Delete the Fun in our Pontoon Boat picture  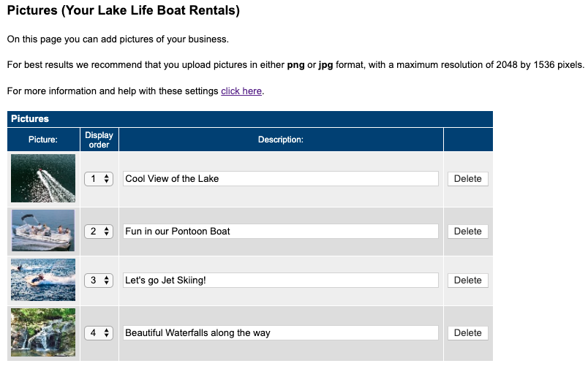(x=467, y=231)
